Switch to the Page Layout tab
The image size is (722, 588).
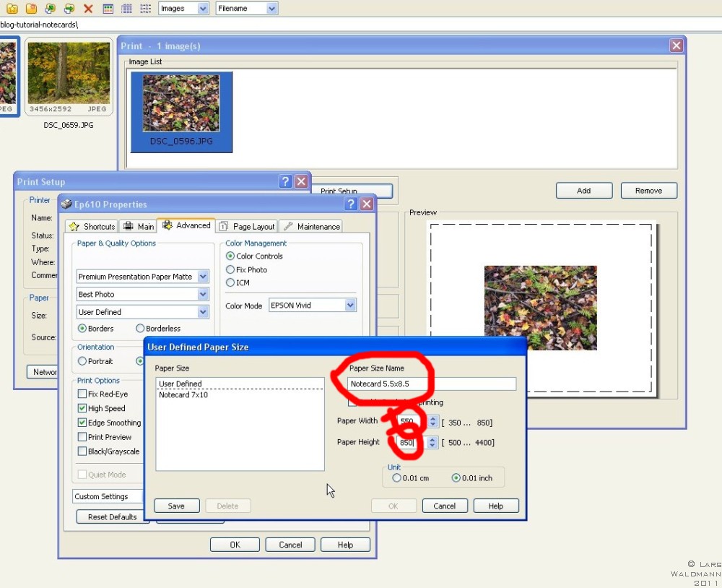coord(246,226)
